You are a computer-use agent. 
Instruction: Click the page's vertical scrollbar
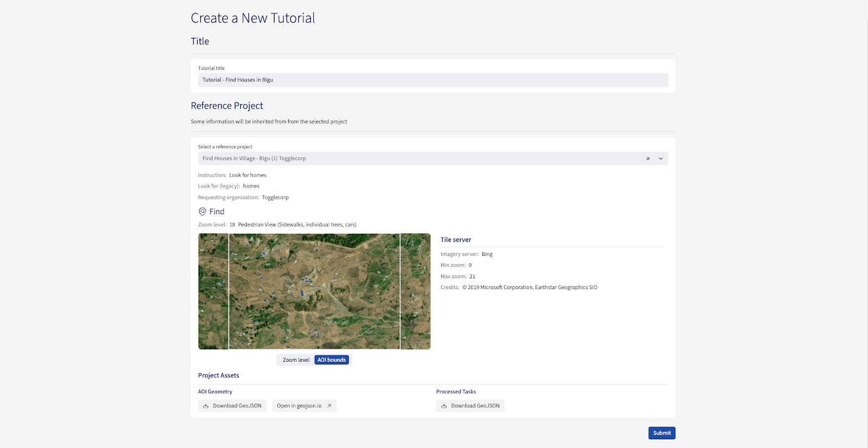coord(866,217)
